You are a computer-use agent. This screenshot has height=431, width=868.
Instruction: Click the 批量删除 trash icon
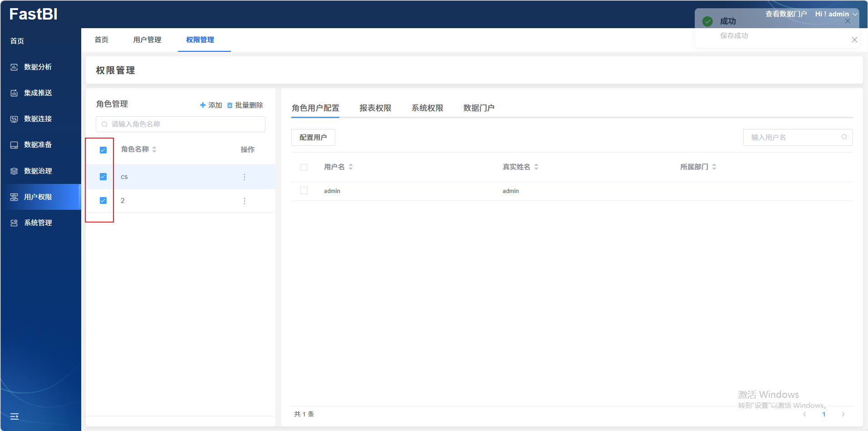pos(230,105)
